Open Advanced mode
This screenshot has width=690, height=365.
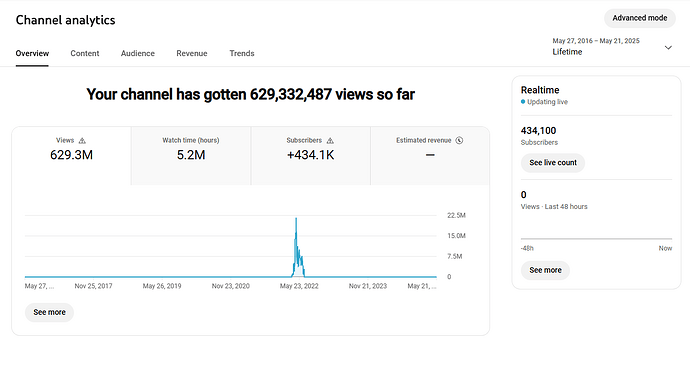(x=639, y=18)
